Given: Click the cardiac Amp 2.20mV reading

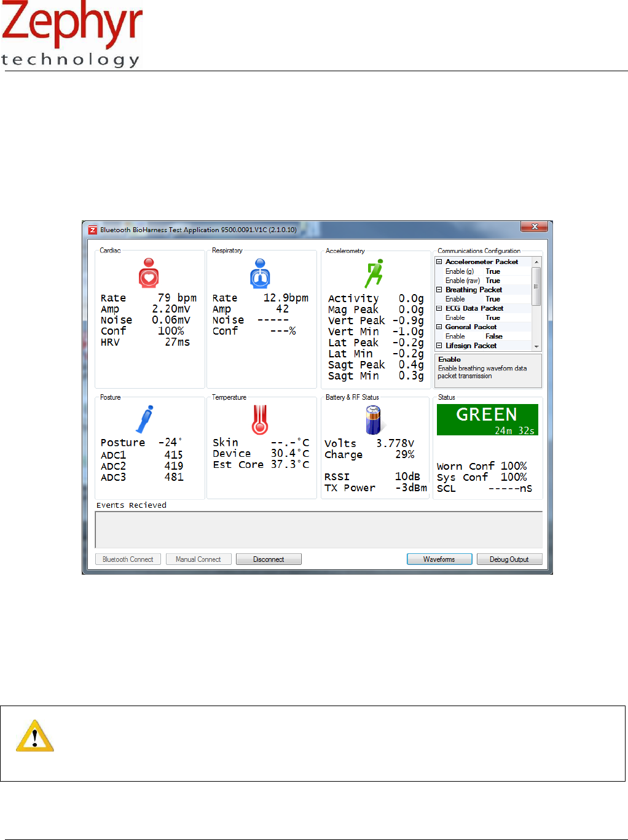Looking at the screenshot, I should click(x=146, y=309).
